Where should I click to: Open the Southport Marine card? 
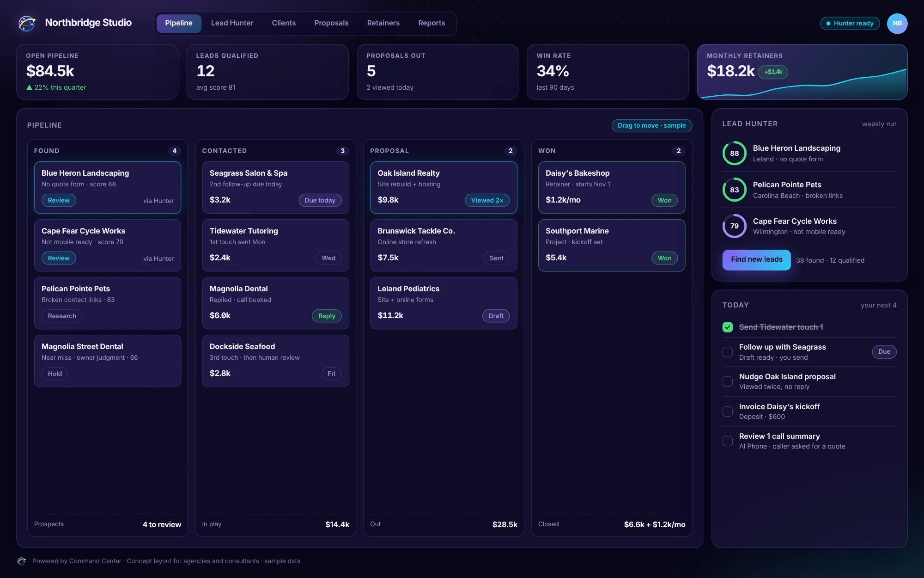pos(611,245)
